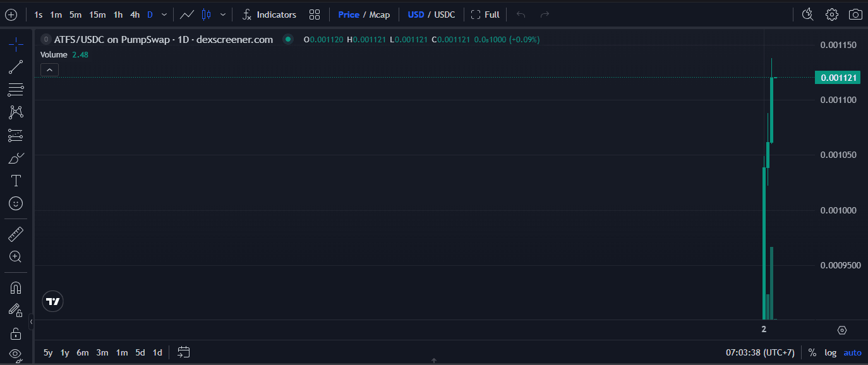
Task: Switch interval to 15m
Action: click(97, 15)
